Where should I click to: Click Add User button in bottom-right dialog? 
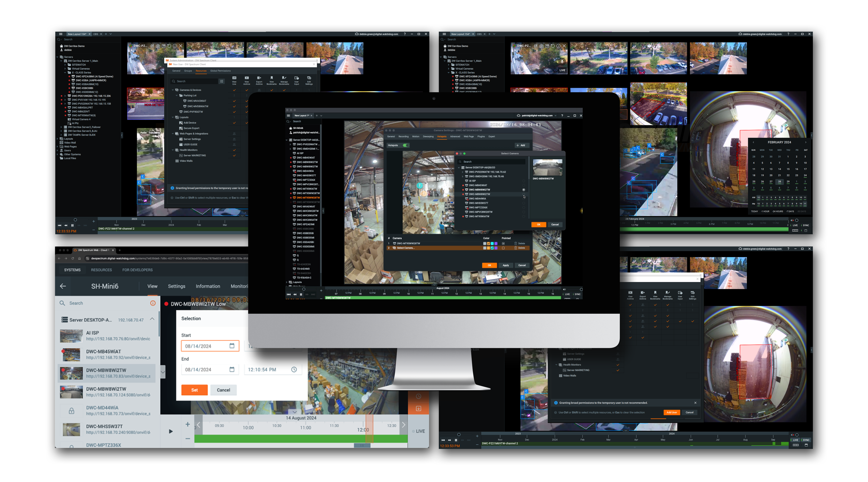pyautogui.click(x=672, y=412)
